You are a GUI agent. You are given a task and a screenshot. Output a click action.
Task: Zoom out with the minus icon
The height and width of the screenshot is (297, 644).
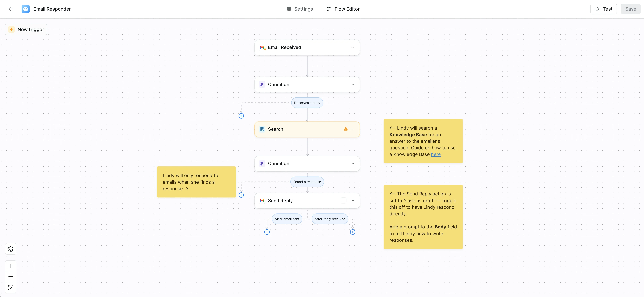pos(11,276)
